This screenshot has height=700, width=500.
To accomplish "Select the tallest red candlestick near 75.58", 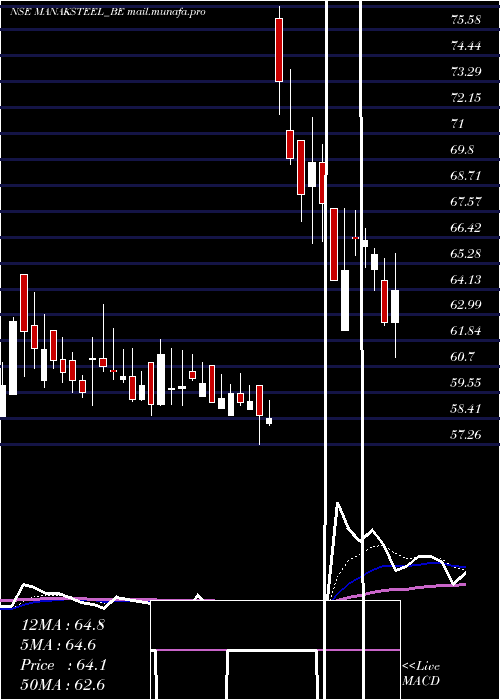I will (x=279, y=50).
